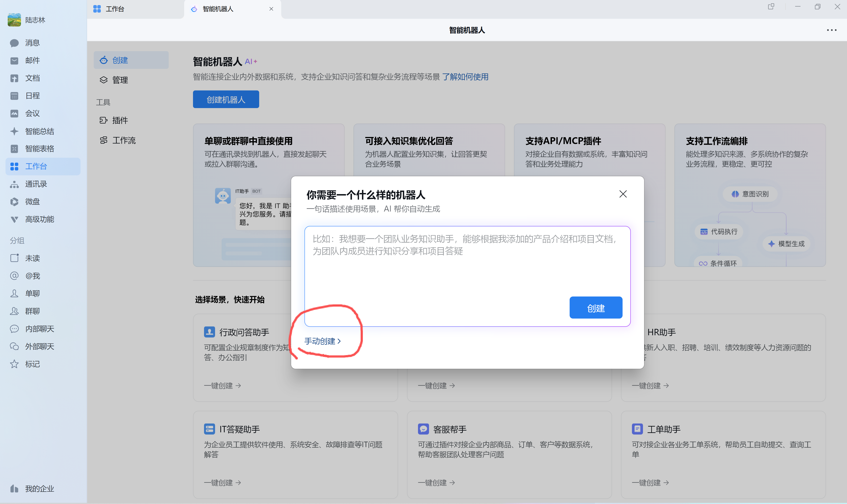This screenshot has height=504, width=847.
Task: Show the @我 mentions group
Action: pos(43,276)
